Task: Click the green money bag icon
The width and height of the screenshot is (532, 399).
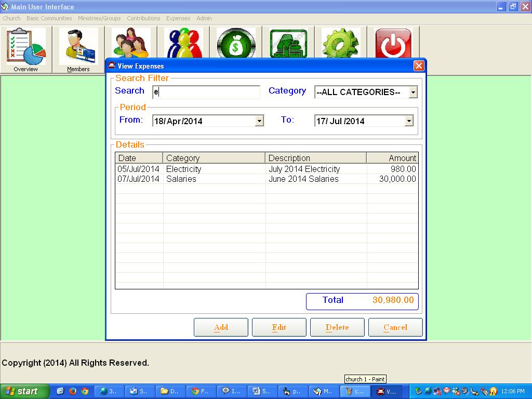Action: 236,44
